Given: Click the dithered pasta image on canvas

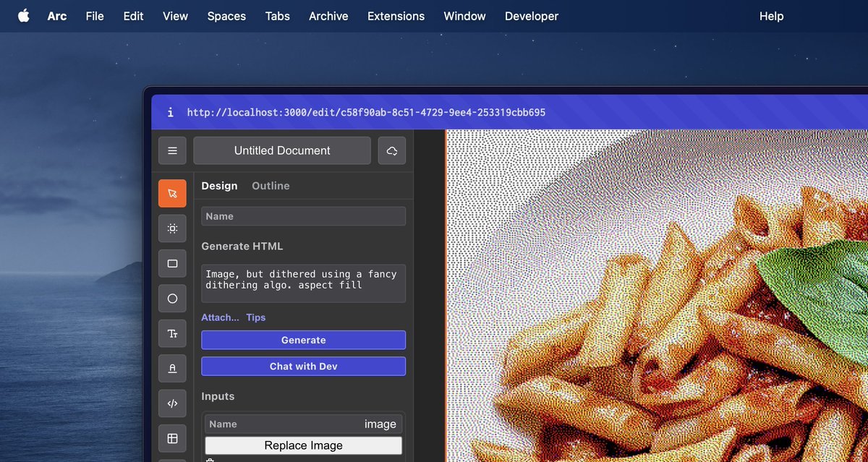Looking at the screenshot, I should [x=657, y=296].
